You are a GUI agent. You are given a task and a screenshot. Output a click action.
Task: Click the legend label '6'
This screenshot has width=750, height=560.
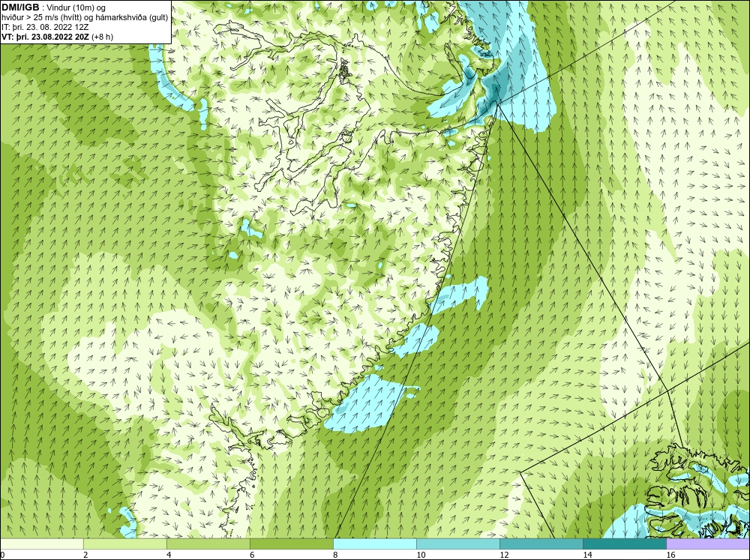click(252, 555)
